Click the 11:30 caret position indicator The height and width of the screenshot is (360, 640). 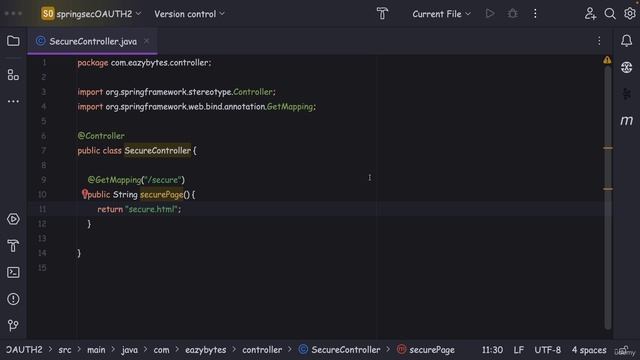(x=492, y=350)
